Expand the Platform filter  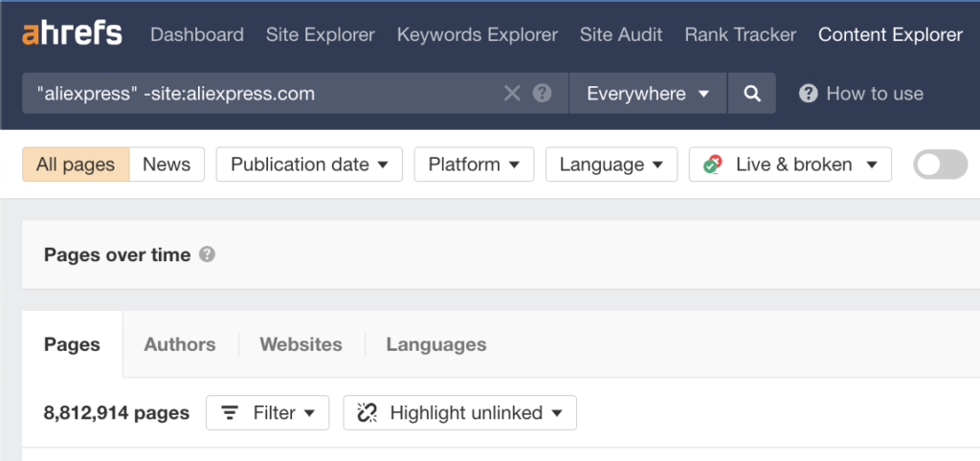pos(474,165)
